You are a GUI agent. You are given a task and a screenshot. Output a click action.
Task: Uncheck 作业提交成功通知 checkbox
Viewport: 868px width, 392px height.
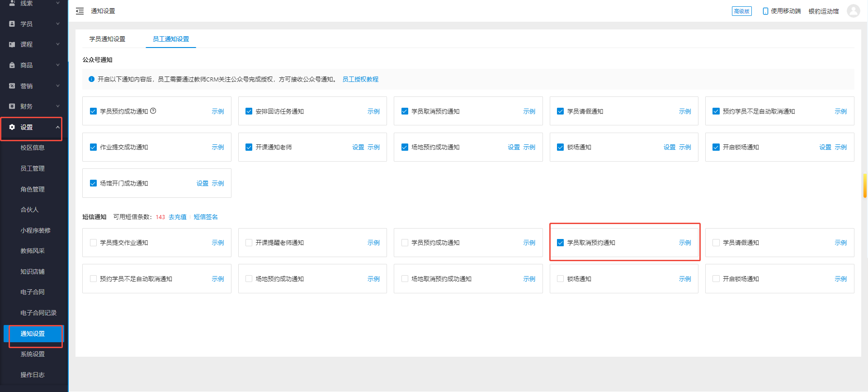[93, 147]
